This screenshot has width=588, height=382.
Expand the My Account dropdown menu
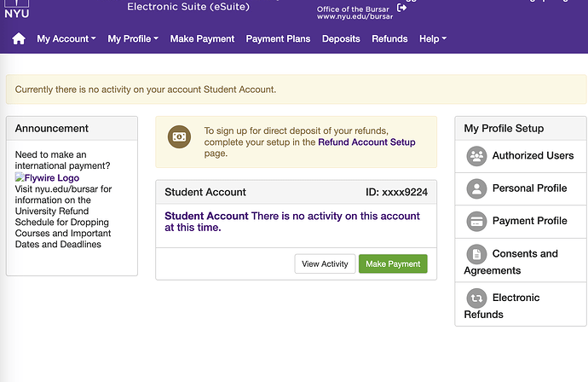tap(66, 39)
